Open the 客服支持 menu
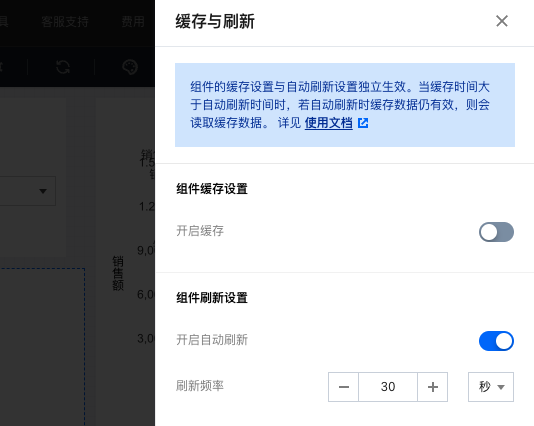 (x=65, y=22)
